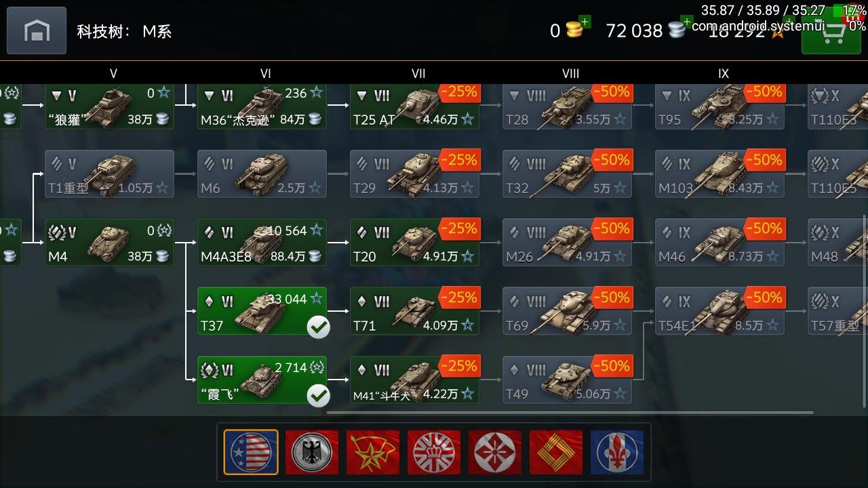Select the USSR star nation flag
Image resolution: width=868 pixels, height=488 pixels.
(373, 452)
